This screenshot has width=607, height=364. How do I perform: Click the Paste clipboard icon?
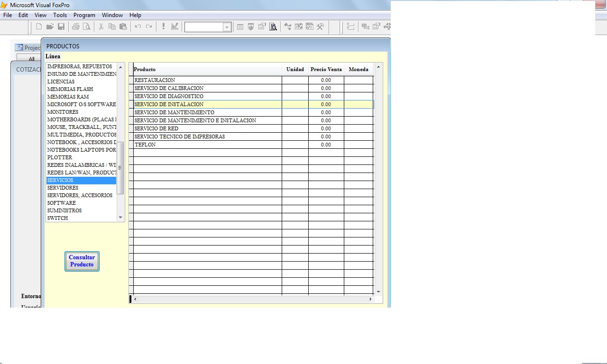click(x=123, y=27)
